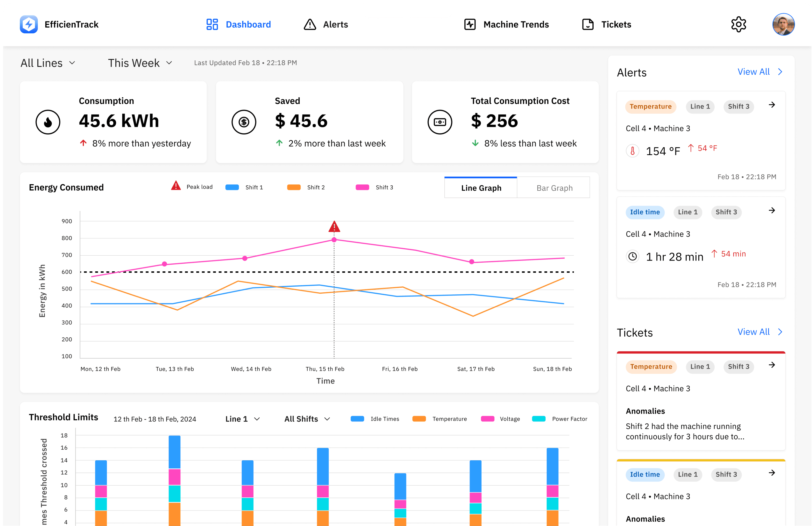Expand the This Week dropdown
This screenshot has width=812, height=526.
coord(140,63)
